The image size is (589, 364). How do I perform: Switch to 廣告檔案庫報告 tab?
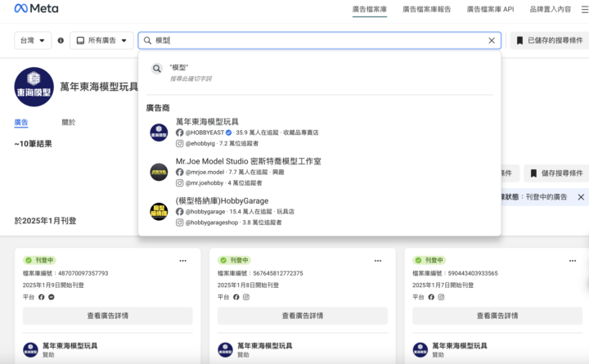(426, 9)
